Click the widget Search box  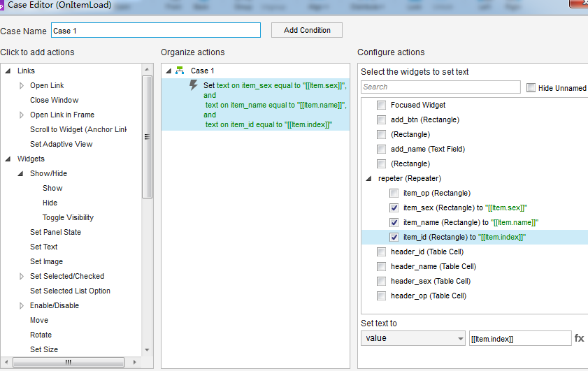(x=440, y=87)
